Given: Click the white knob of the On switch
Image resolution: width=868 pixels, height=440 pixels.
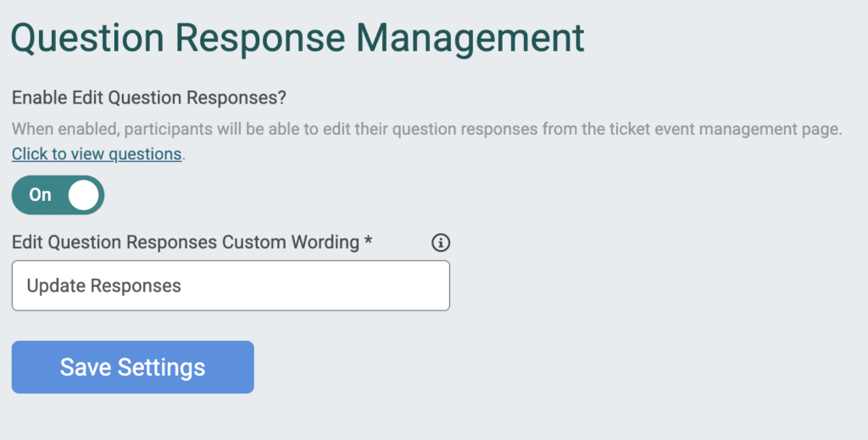Looking at the screenshot, I should (x=84, y=195).
